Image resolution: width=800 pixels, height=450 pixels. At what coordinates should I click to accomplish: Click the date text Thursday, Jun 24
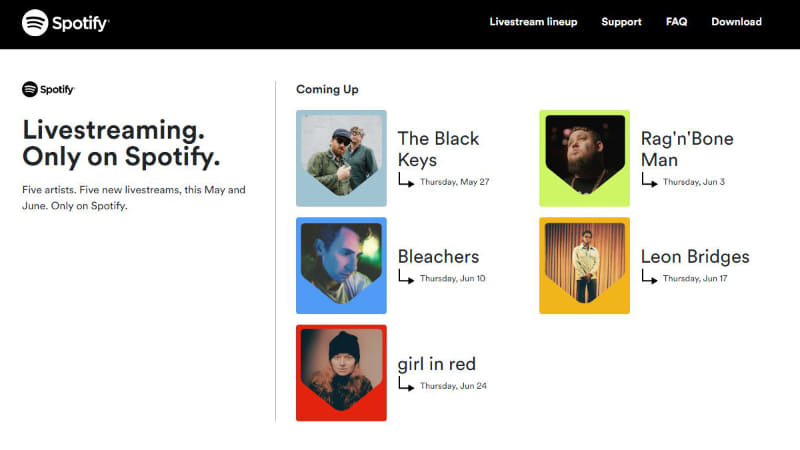453,386
